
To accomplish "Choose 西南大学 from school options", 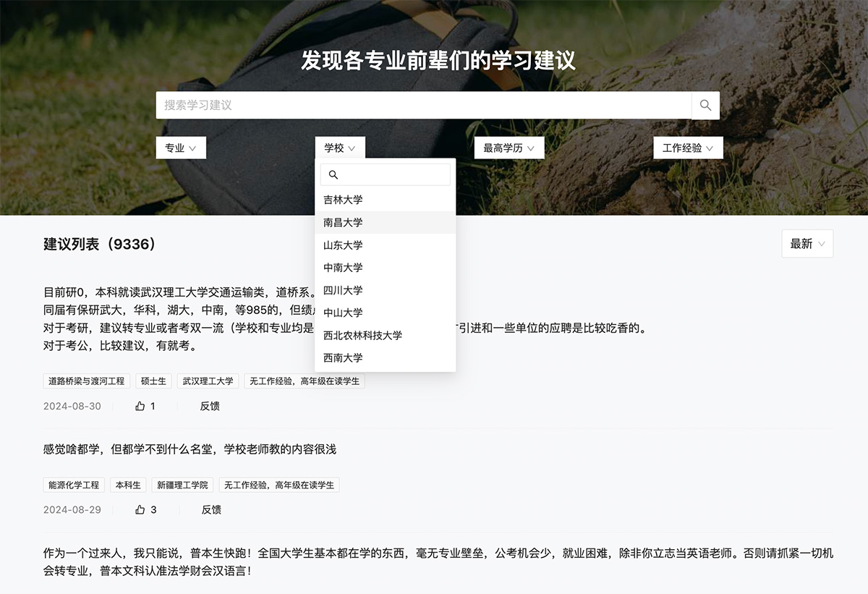I will pyautogui.click(x=344, y=357).
